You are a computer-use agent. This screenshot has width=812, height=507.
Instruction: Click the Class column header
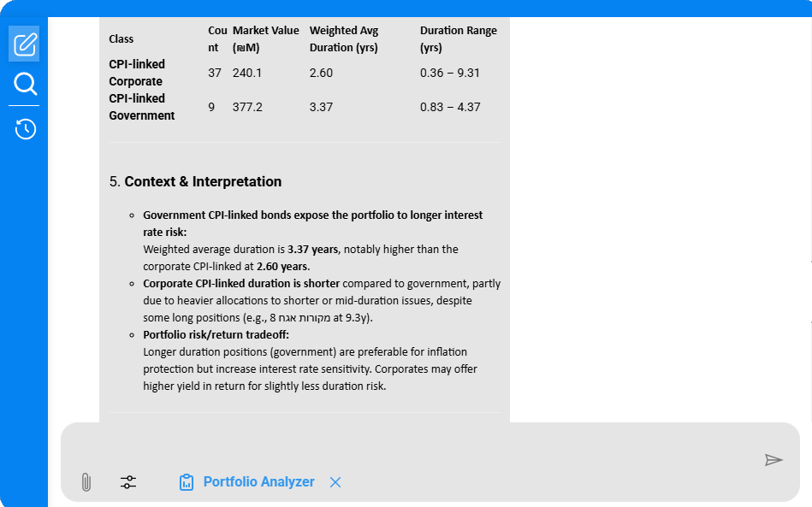pyautogui.click(x=122, y=39)
